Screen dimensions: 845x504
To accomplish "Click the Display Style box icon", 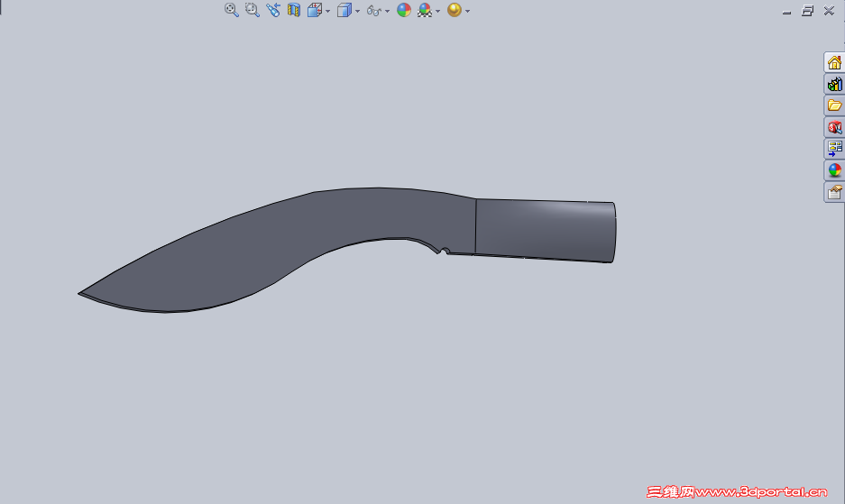I will [344, 10].
